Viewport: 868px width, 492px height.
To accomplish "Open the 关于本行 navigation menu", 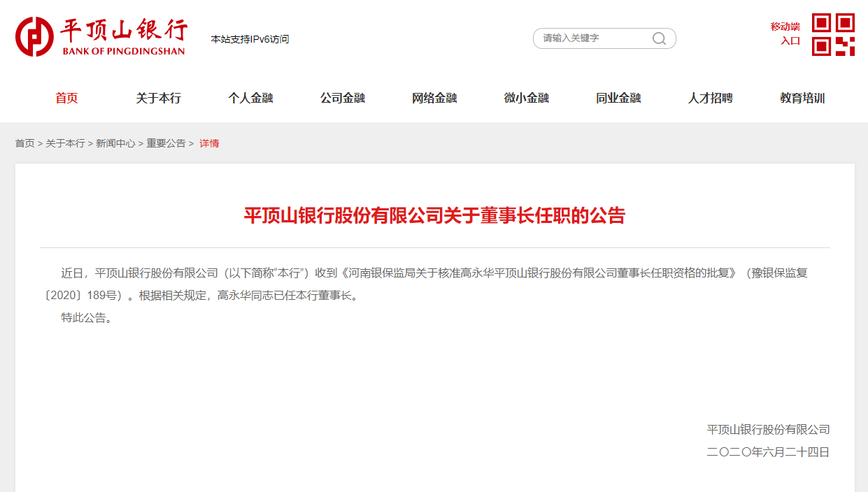I will pyautogui.click(x=159, y=99).
